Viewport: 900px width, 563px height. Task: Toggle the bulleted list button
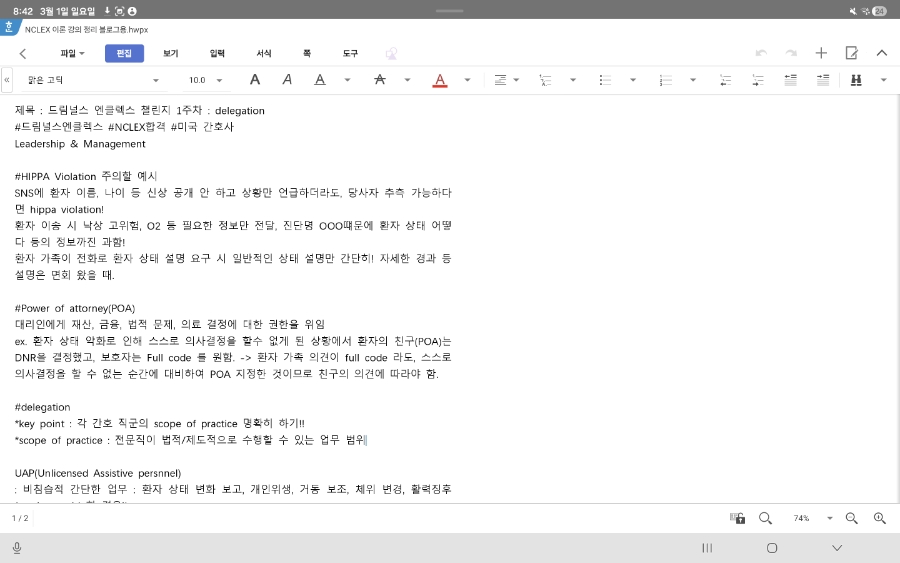[605, 80]
